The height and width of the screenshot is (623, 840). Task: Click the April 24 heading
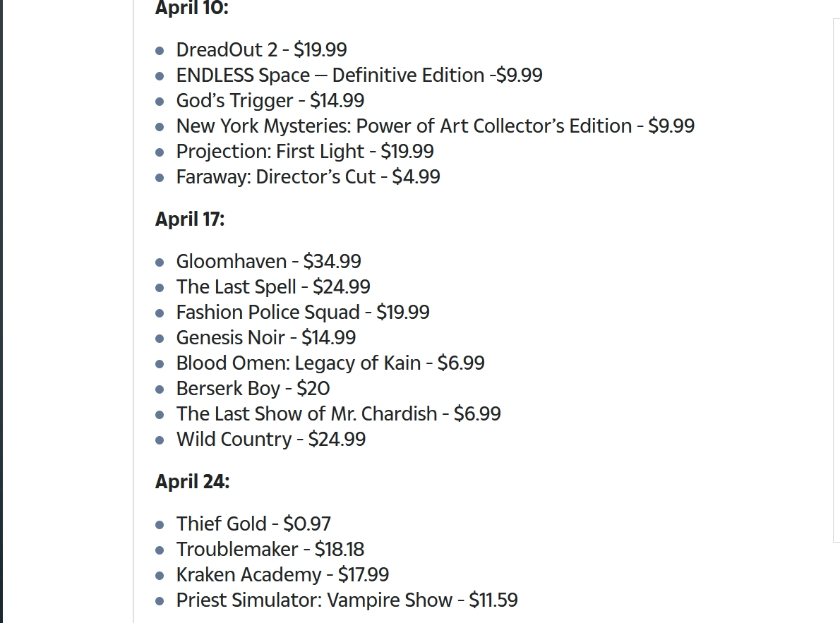[192, 482]
